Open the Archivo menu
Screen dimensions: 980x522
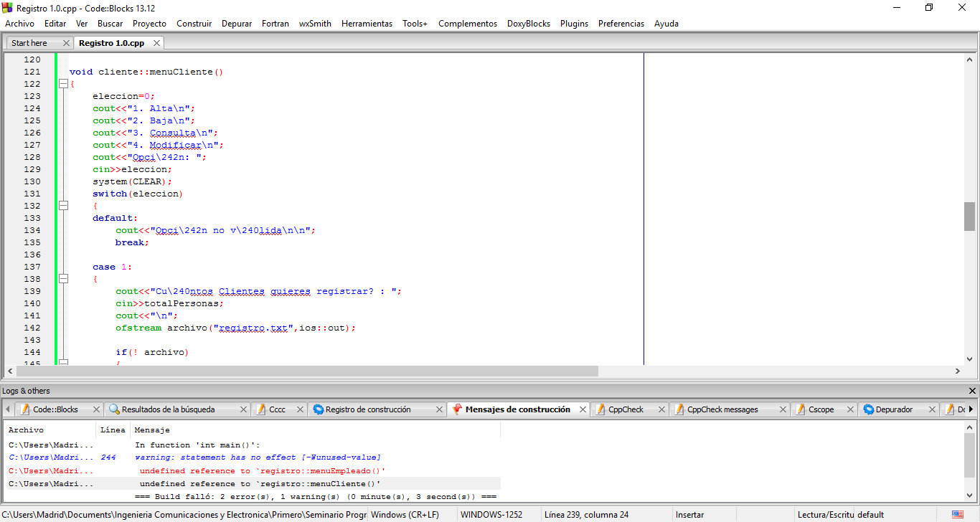(x=19, y=24)
